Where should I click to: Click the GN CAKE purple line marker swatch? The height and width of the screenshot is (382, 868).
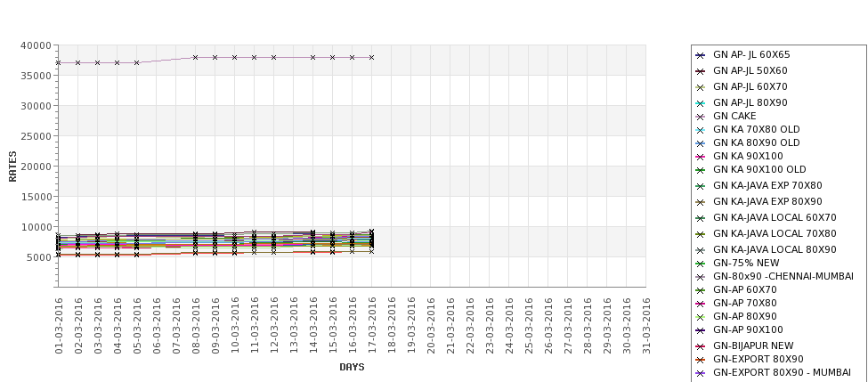click(x=701, y=117)
